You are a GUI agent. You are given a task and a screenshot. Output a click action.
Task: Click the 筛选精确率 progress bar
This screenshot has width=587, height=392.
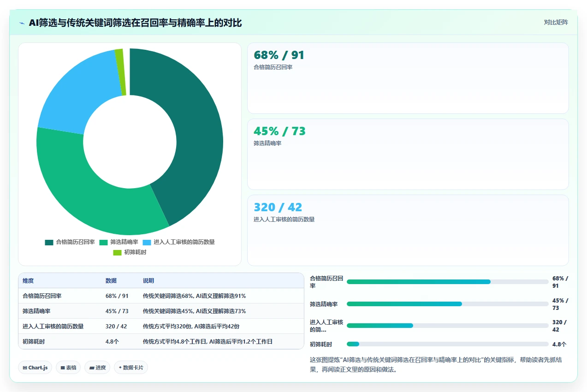click(447, 304)
